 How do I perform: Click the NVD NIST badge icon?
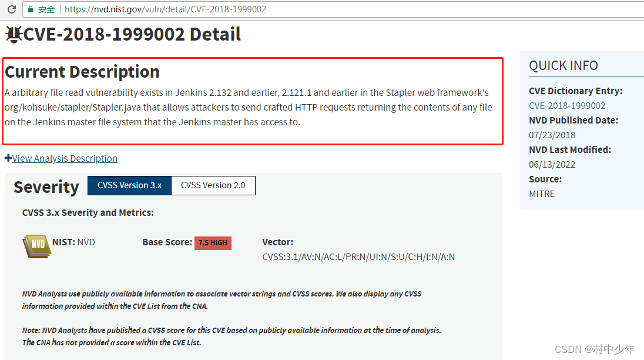point(36,246)
